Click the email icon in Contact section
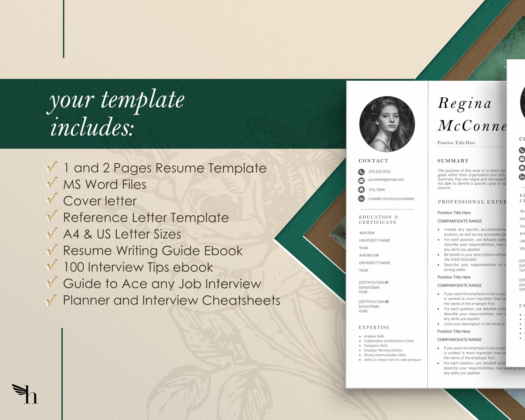Image resolution: width=525 pixels, height=420 pixels. tap(362, 180)
